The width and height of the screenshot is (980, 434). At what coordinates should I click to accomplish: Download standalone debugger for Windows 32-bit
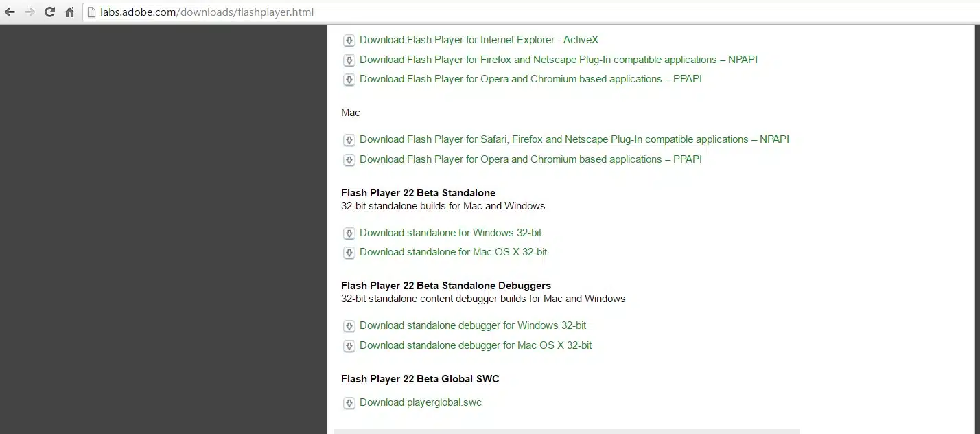(x=472, y=325)
